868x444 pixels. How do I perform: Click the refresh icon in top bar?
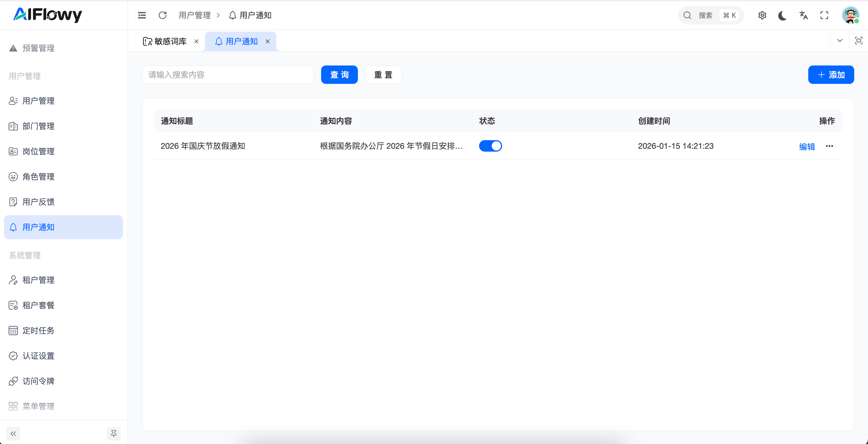coord(162,15)
